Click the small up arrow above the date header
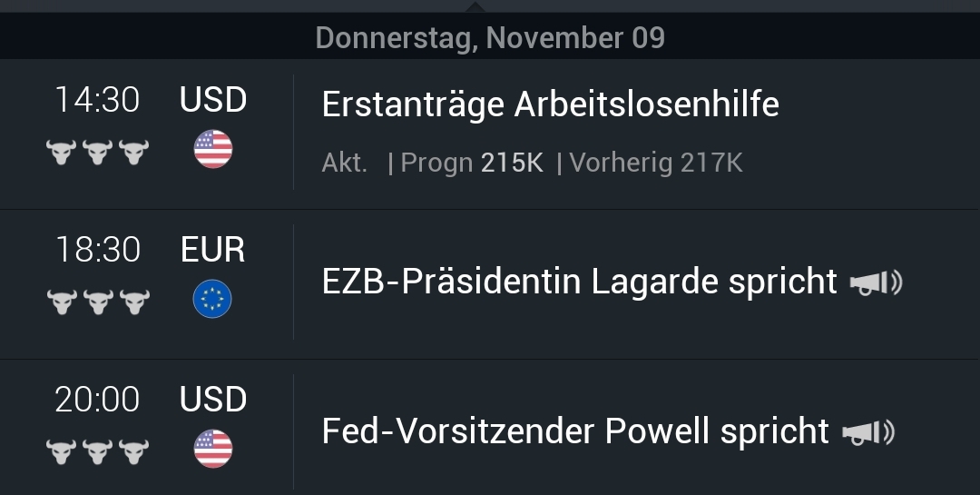980x495 pixels. 474,6
